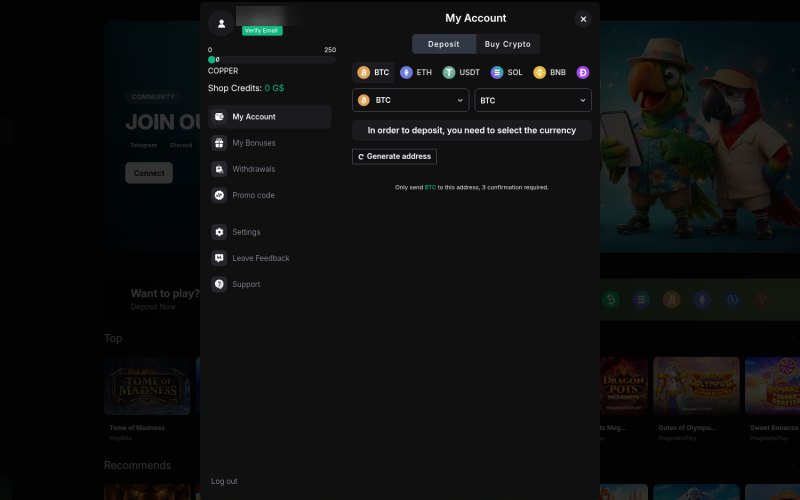
Task: Open Settings menu item
Action: click(x=269, y=232)
